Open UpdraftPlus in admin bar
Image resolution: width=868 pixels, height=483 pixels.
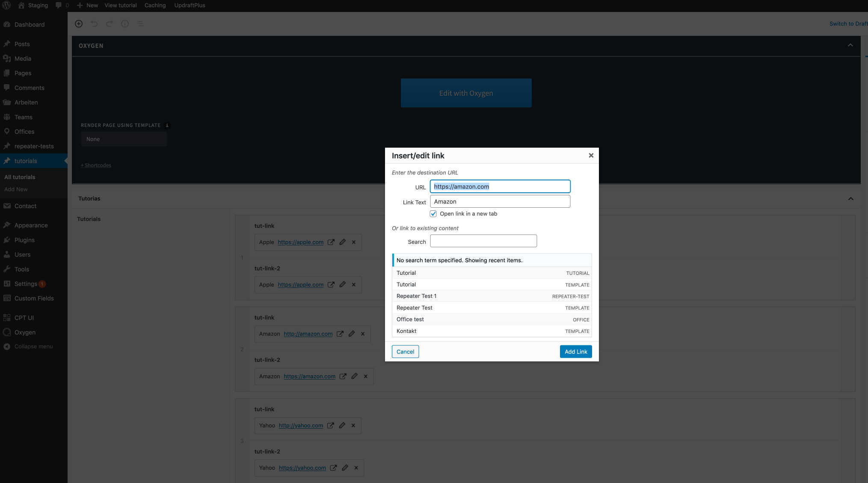pyautogui.click(x=190, y=6)
